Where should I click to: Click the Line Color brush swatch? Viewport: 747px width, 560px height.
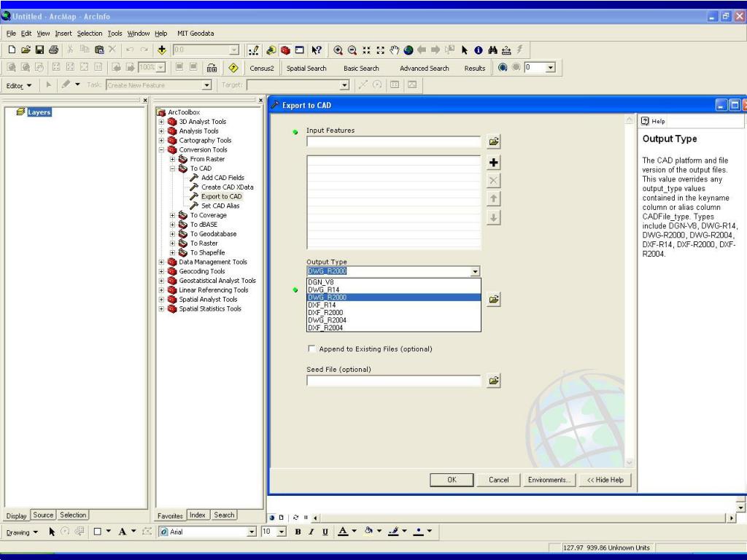[393, 532]
